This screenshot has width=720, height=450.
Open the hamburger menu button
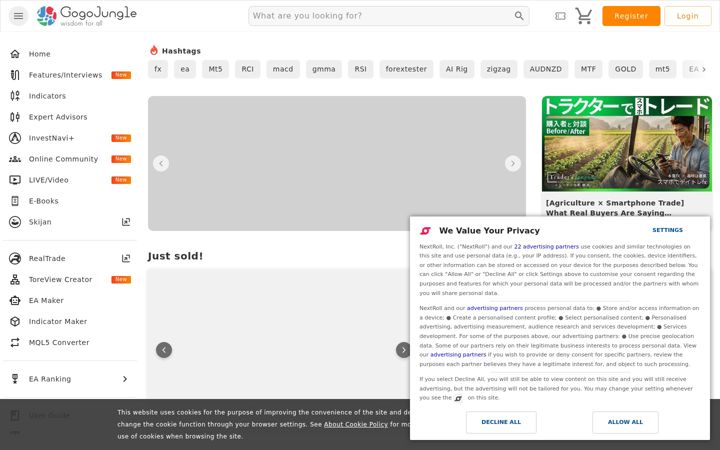point(18,16)
